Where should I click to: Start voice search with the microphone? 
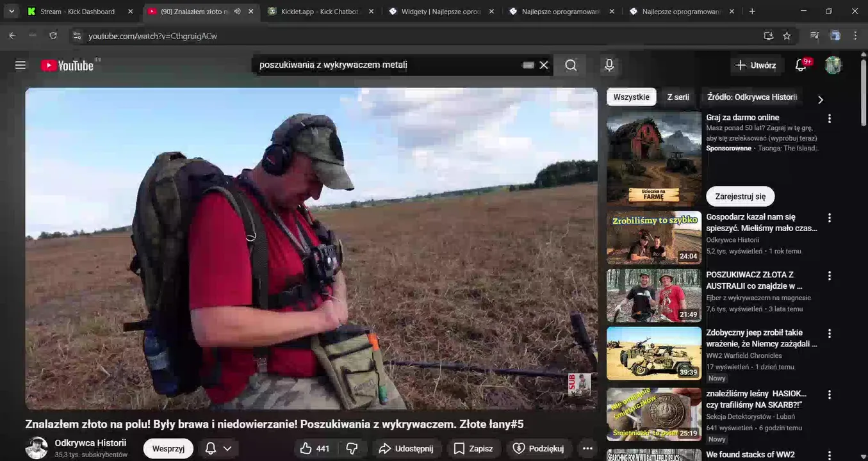tap(609, 65)
